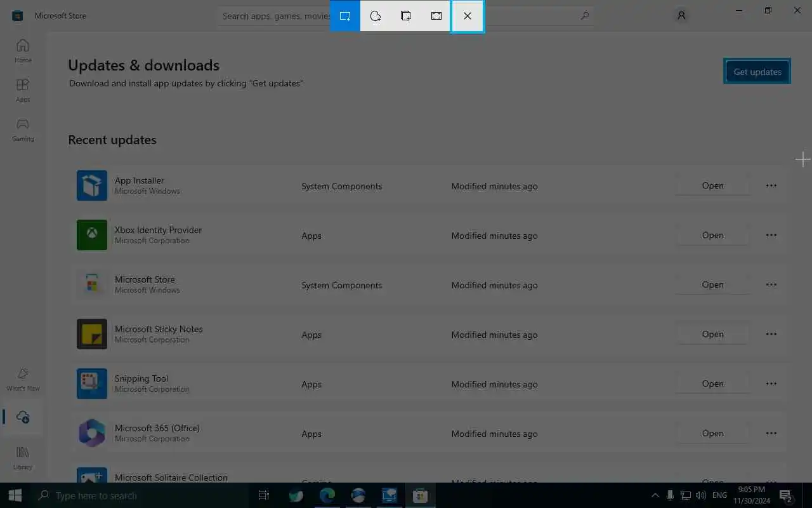Screen dimensions: 812x508
Task: Click the search magnifier icon
Action: tap(585, 16)
